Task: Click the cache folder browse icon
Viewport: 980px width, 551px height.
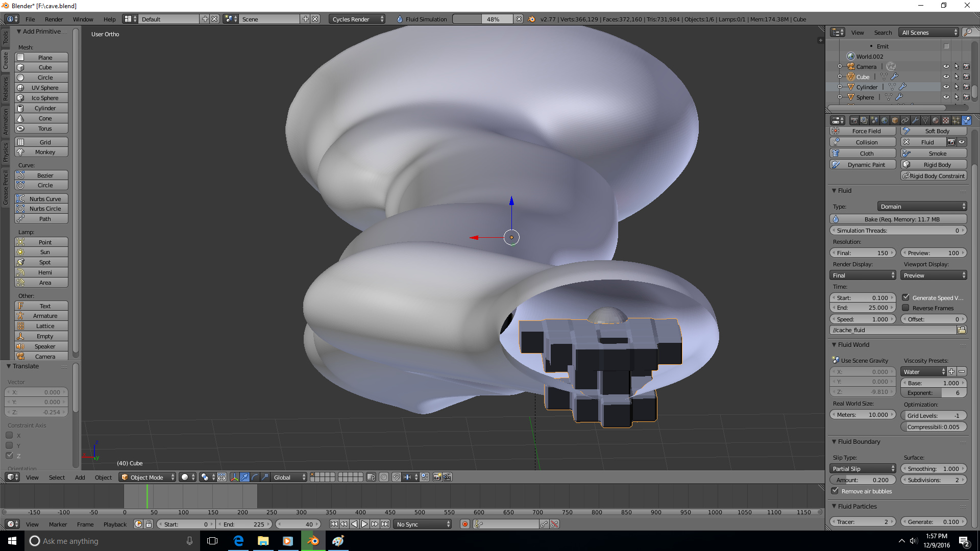Action: (962, 330)
